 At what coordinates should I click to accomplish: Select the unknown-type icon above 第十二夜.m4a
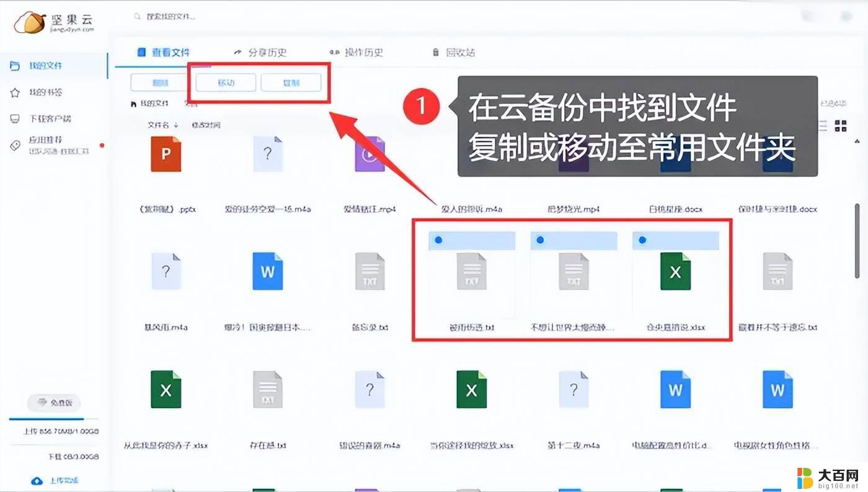click(x=573, y=390)
